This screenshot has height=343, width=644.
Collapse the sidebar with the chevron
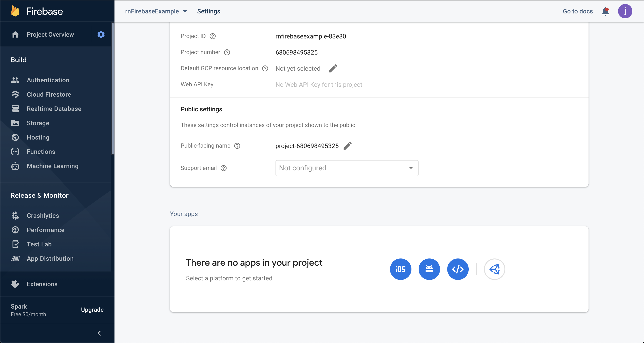click(x=99, y=333)
